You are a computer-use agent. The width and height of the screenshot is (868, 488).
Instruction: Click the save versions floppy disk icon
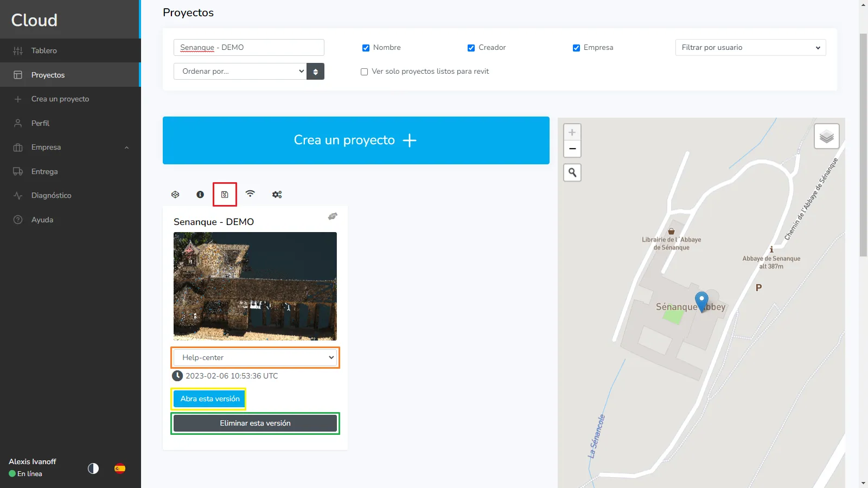[x=225, y=194]
